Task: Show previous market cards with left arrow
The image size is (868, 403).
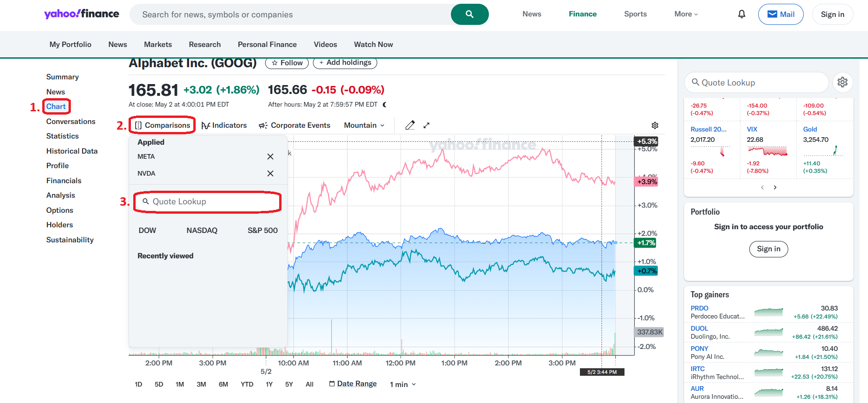Action: (x=762, y=187)
